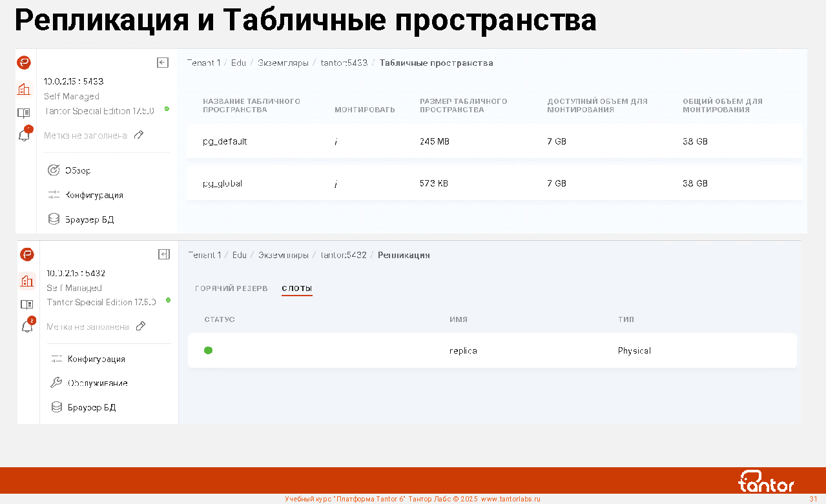Open Браузер БД for instance 5432
The height and width of the screenshot is (504, 826).
point(91,407)
